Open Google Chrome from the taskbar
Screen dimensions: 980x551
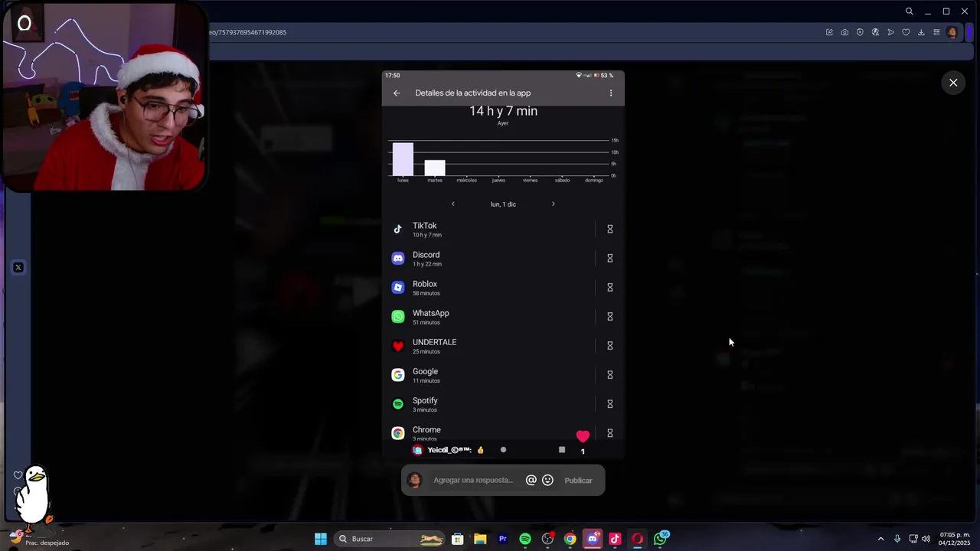(570, 539)
